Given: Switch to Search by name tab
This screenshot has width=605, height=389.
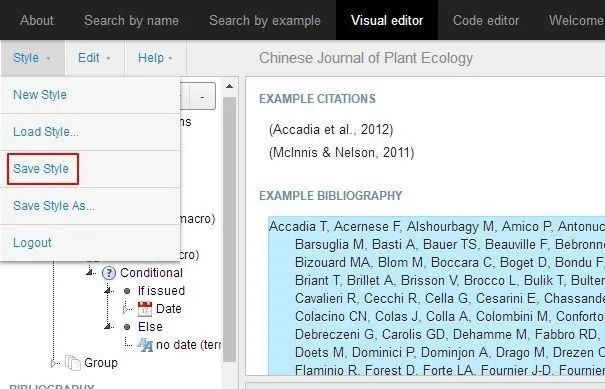Looking at the screenshot, I should 131,20.
